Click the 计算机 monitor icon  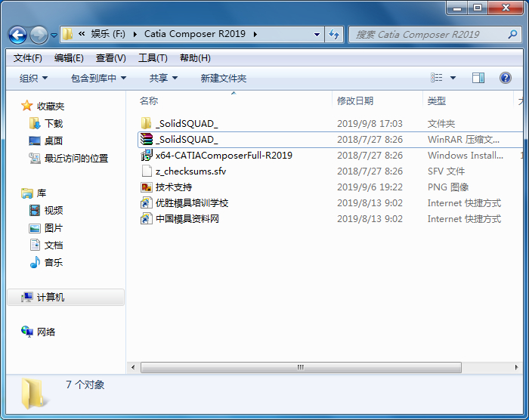pos(27,297)
